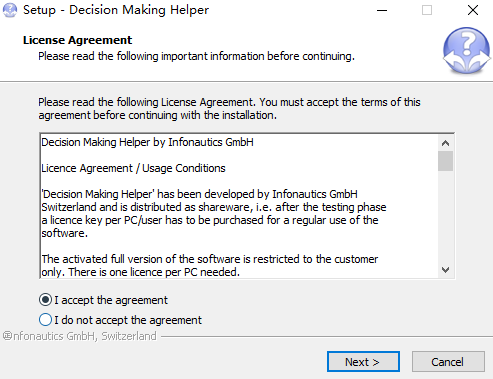Minimize the Setup window
Viewport: 493px width, 379px height.
pos(382,10)
